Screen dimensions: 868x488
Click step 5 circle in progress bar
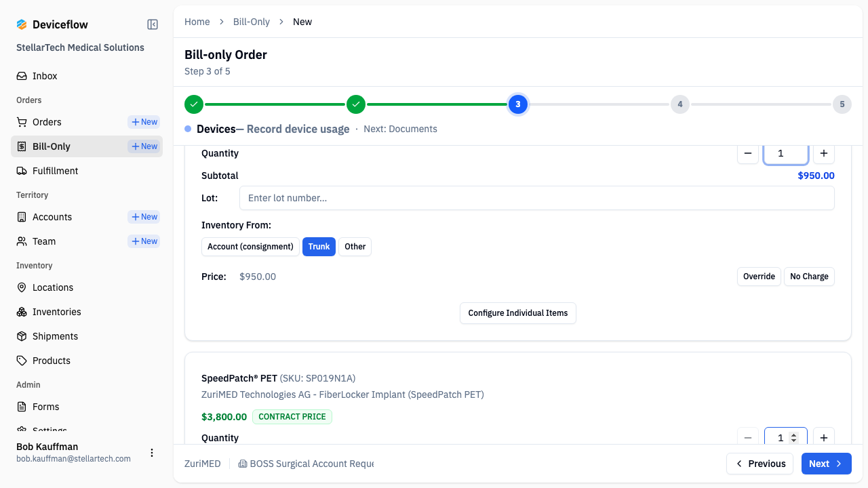(x=842, y=104)
